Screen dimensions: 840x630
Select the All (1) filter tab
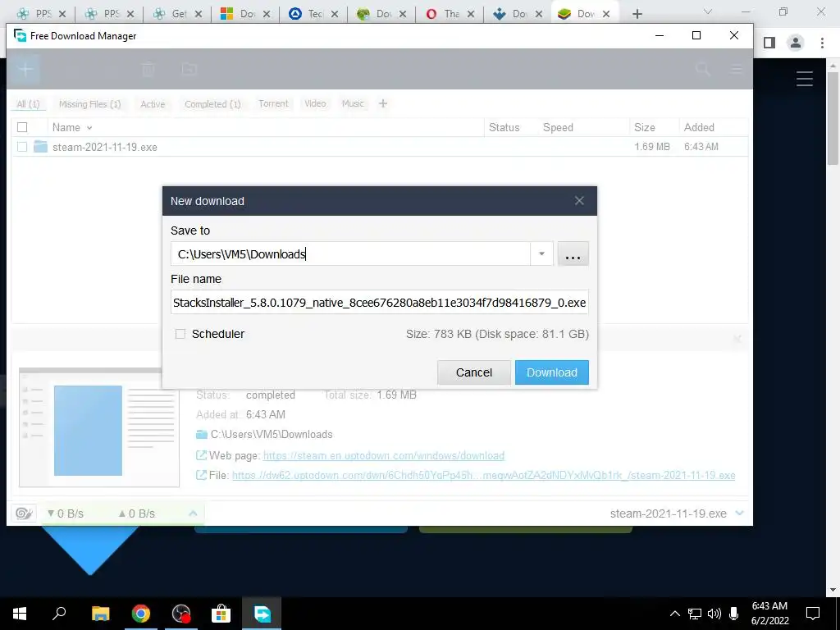coord(28,104)
